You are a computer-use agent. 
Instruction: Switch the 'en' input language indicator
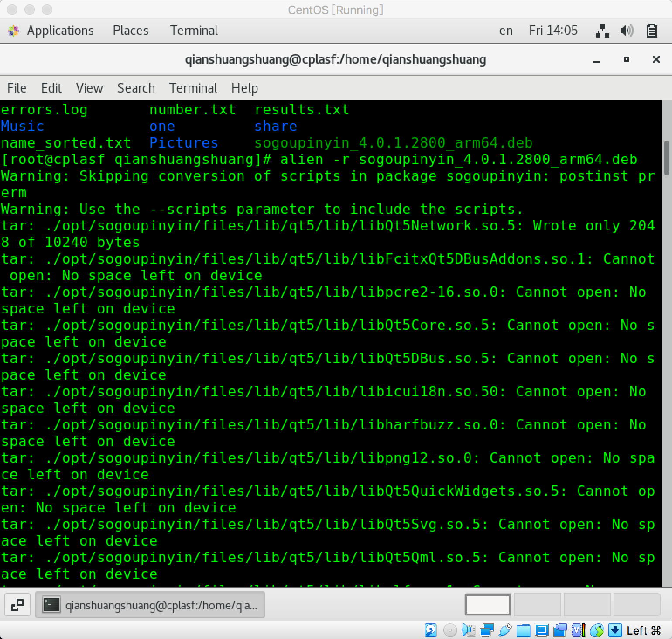[x=506, y=31]
